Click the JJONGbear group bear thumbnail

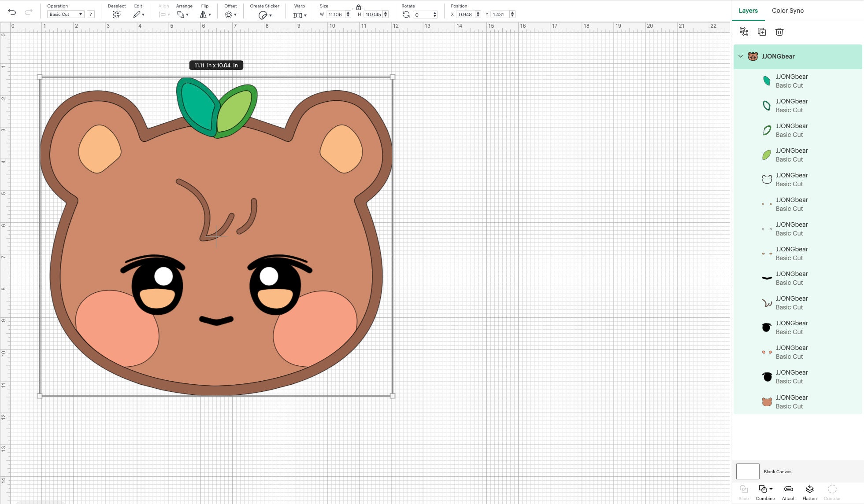(x=753, y=56)
